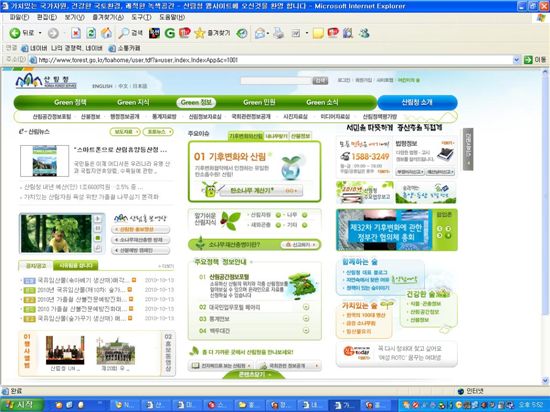
Task: Expand the address bar URL dropdown
Action: tap(516, 60)
